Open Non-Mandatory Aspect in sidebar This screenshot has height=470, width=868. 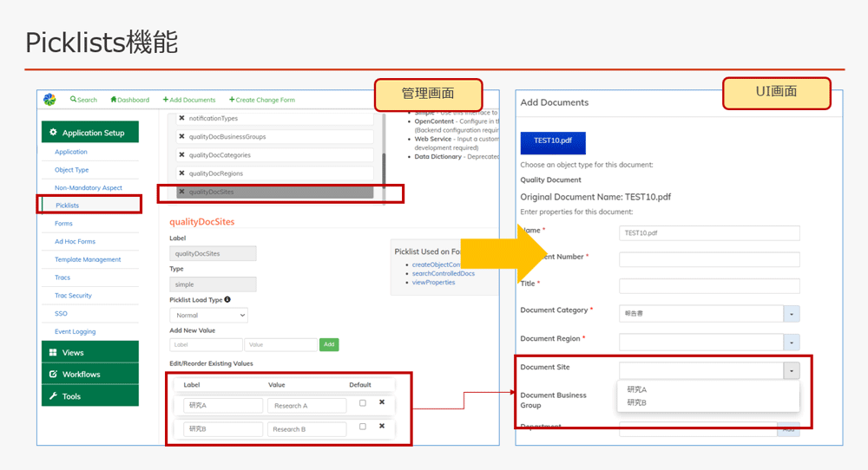point(89,188)
